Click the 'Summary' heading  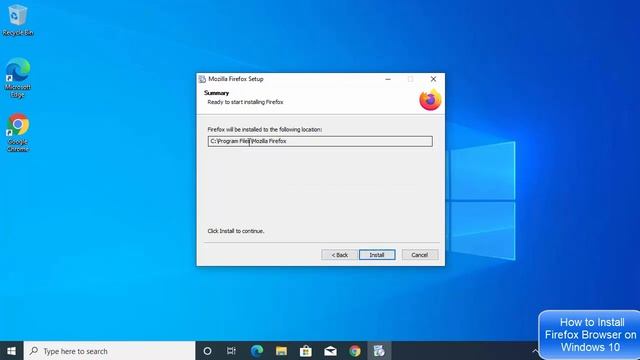216,93
